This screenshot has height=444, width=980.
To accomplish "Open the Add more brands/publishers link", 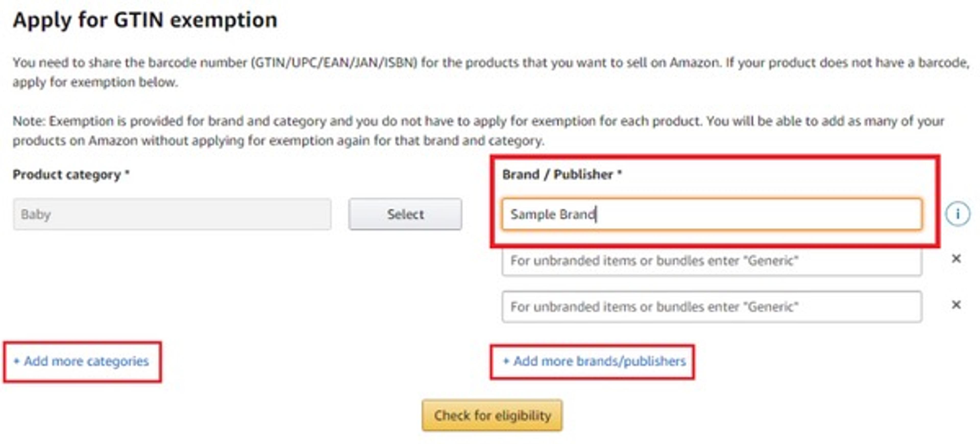I will 599,361.
